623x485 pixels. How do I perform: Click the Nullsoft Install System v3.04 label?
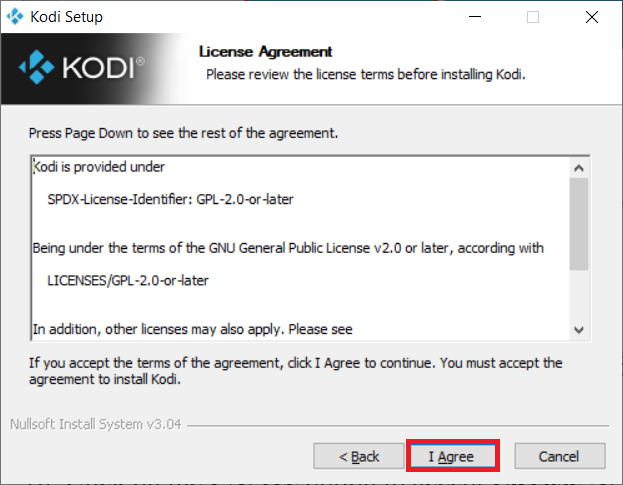tap(96, 424)
